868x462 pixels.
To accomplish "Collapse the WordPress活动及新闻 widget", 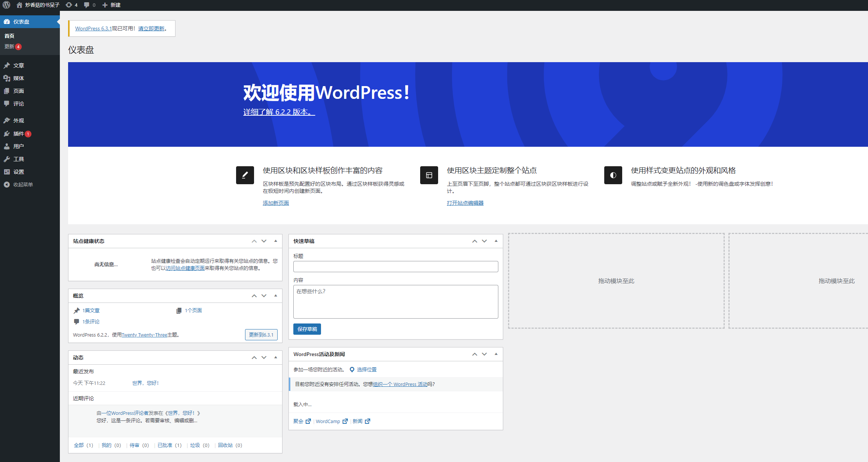I will pyautogui.click(x=496, y=354).
